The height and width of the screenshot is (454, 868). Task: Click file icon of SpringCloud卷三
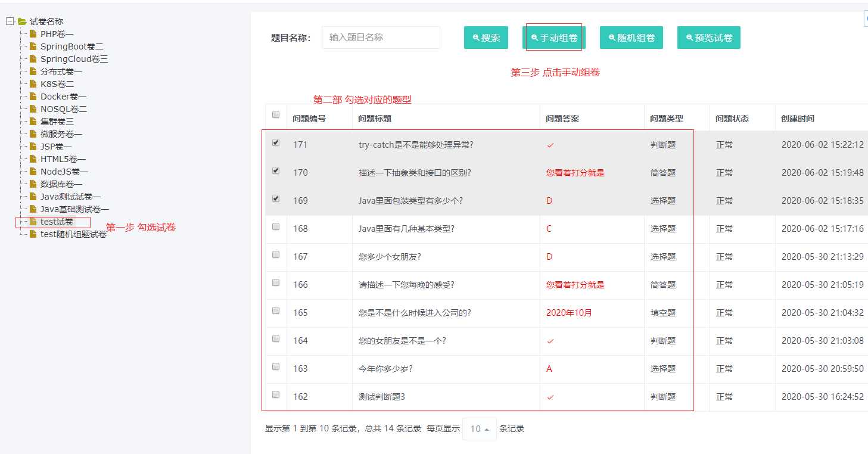point(33,59)
